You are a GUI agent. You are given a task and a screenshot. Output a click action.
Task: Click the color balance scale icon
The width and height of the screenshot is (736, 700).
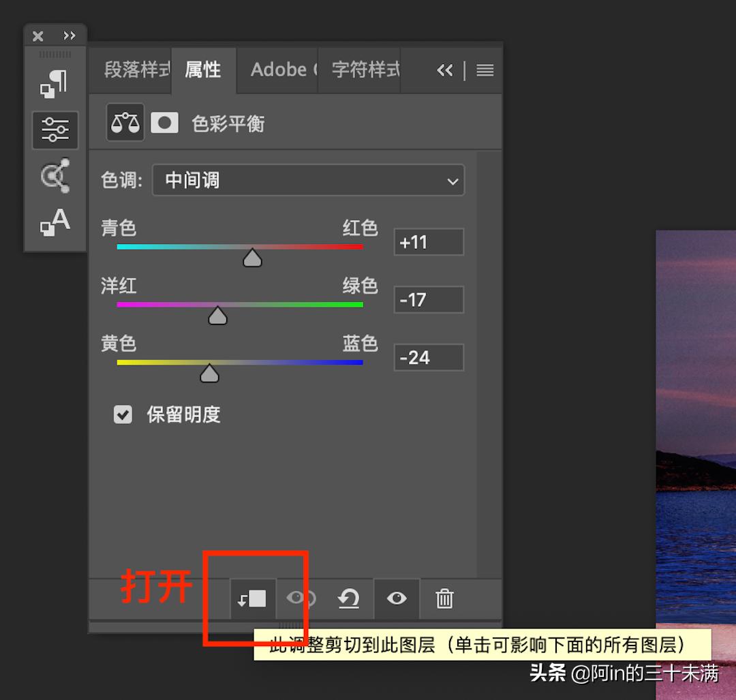(x=125, y=123)
